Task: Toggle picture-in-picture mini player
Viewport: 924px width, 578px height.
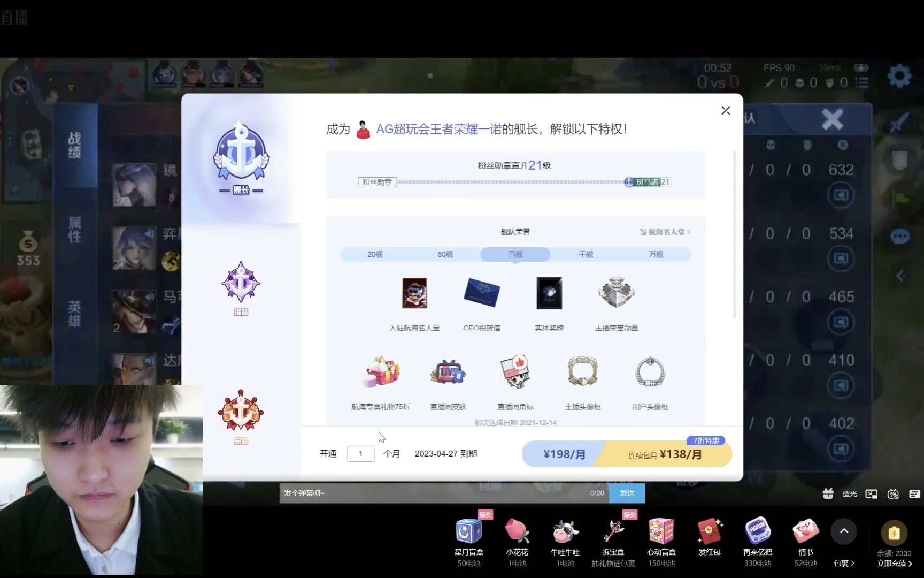Action: (872, 494)
